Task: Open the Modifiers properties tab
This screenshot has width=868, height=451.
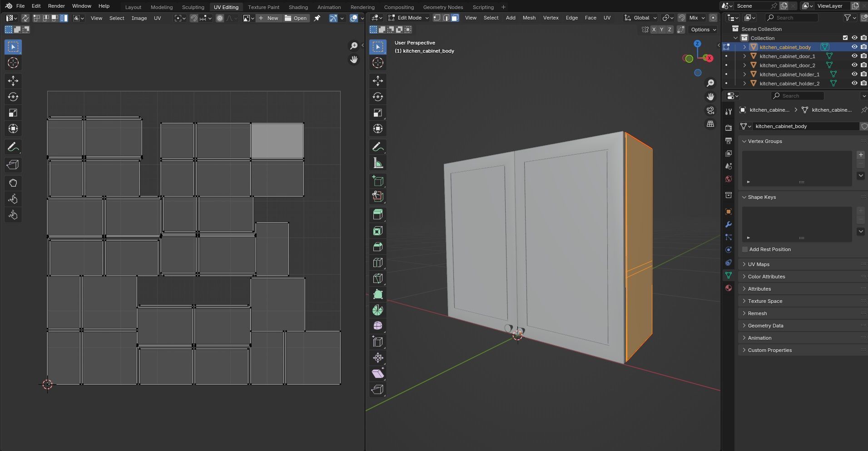Action: (729, 224)
